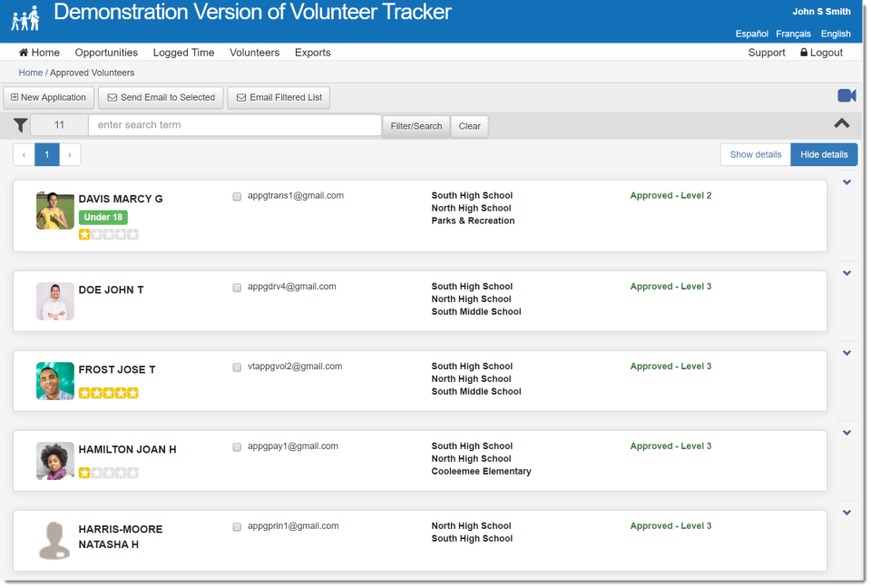
Task: Go to the Home menu item
Action: point(39,53)
